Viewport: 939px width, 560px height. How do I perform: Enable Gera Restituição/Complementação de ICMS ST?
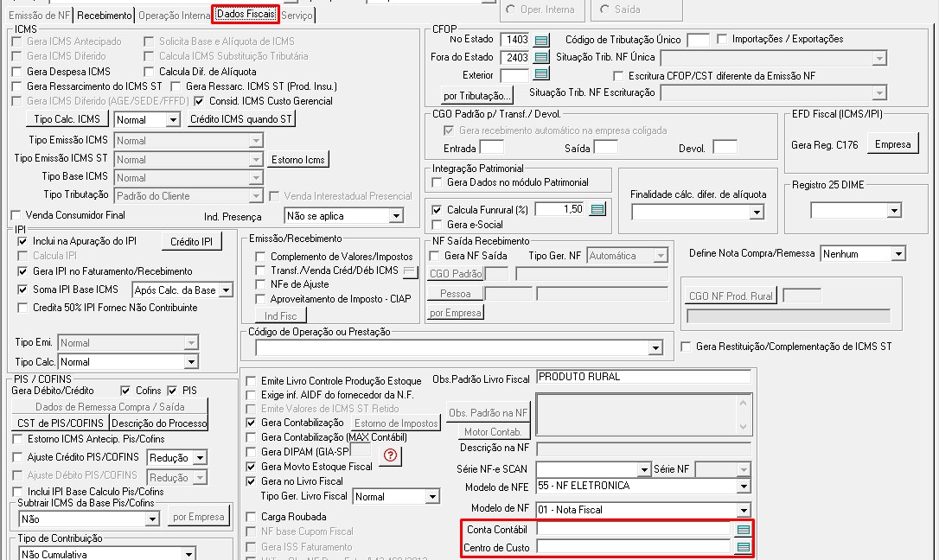[x=687, y=347]
